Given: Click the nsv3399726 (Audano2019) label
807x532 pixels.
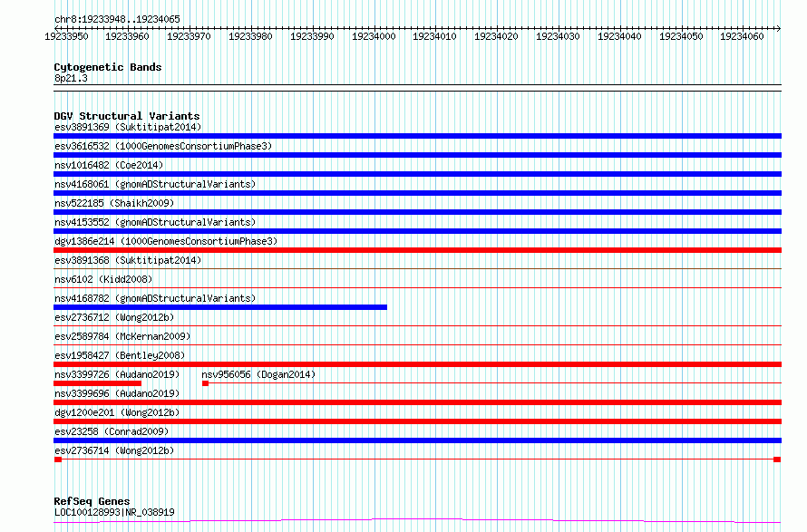Looking at the screenshot, I should click(117, 374).
